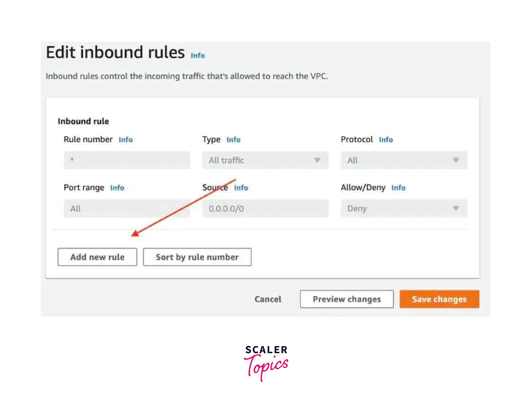This screenshot has width=532, height=412.
Task: Click the Add new rule button
Action: tap(97, 257)
